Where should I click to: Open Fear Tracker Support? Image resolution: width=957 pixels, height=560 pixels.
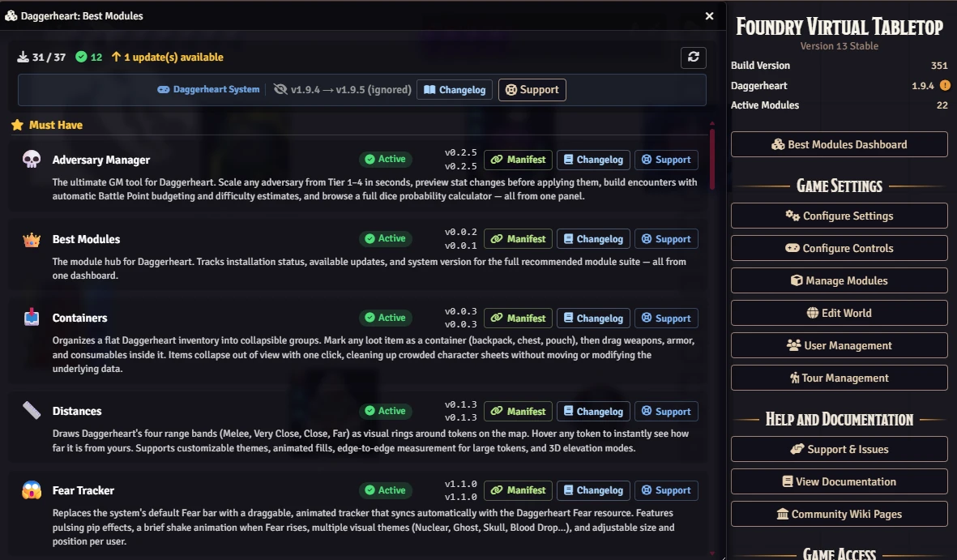click(x=666, y=490)
